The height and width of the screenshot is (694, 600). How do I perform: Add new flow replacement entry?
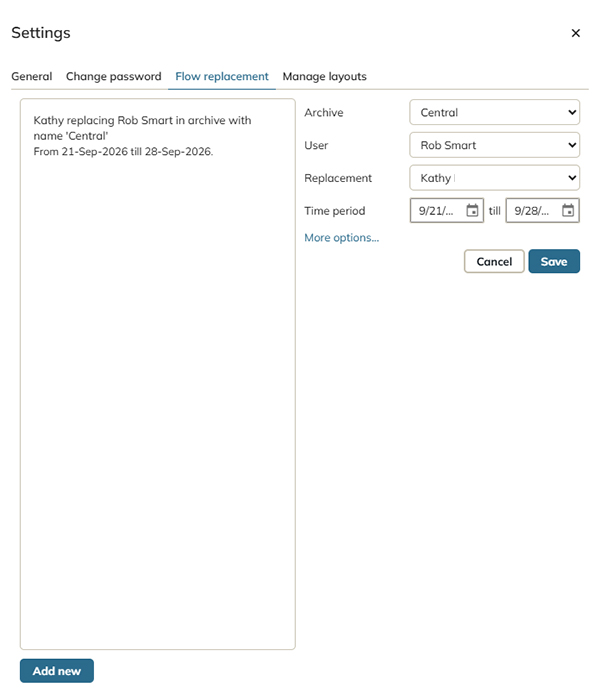click(x=57, y=671)
